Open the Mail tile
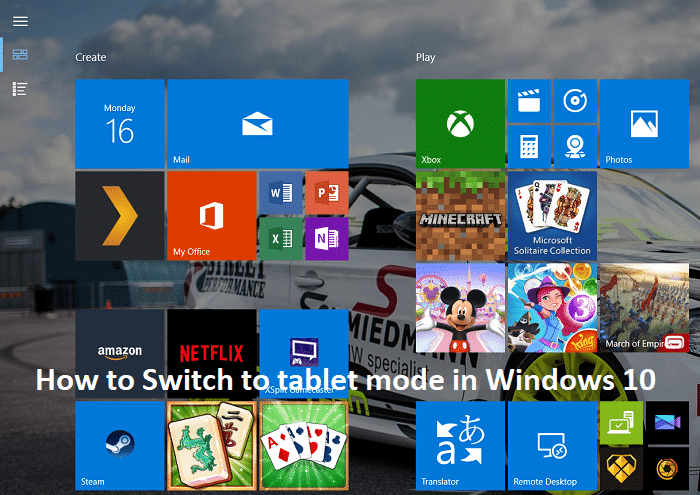The height and width of the screenshot is (495, 700). tap(257, 124)
